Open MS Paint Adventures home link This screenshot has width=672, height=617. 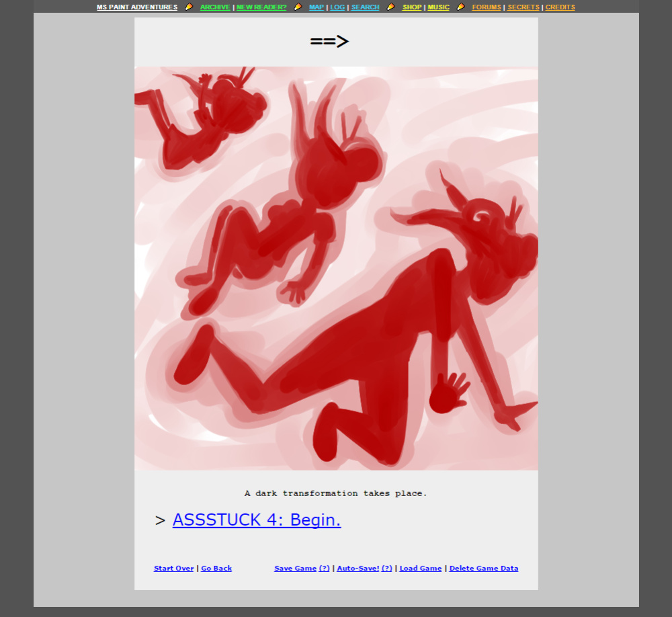pyautogui.click(x=136, y=7)
